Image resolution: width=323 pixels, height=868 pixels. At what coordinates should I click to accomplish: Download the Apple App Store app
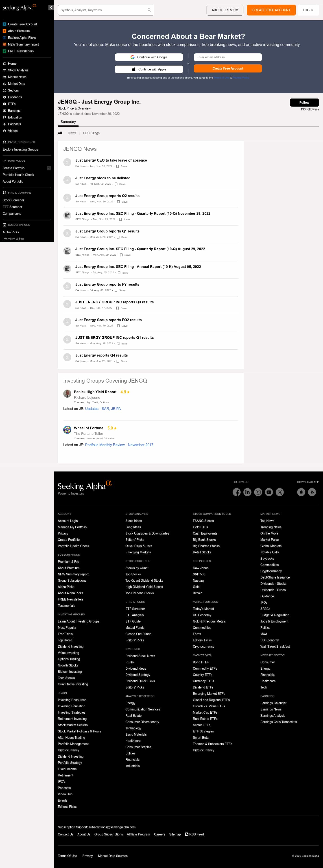coord(301,492)
